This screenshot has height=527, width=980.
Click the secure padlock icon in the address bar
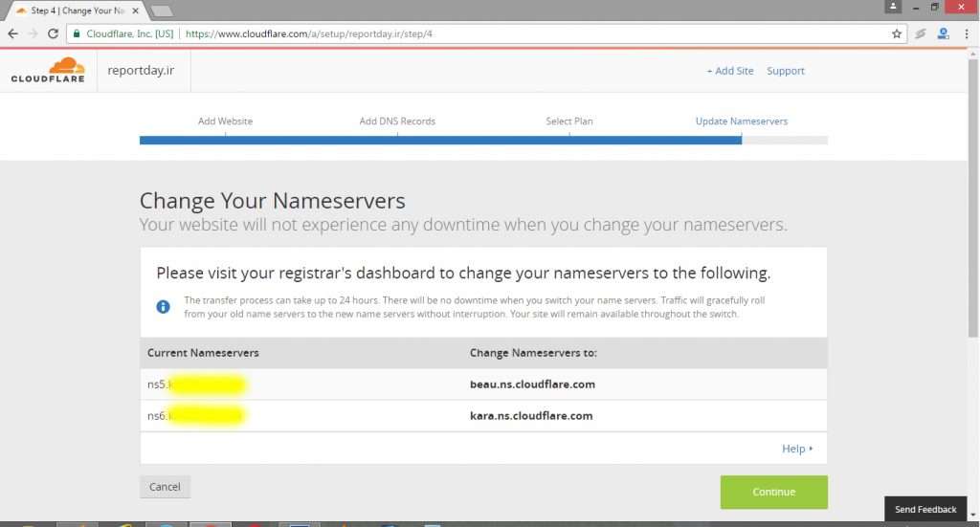[x=77, y=33]
